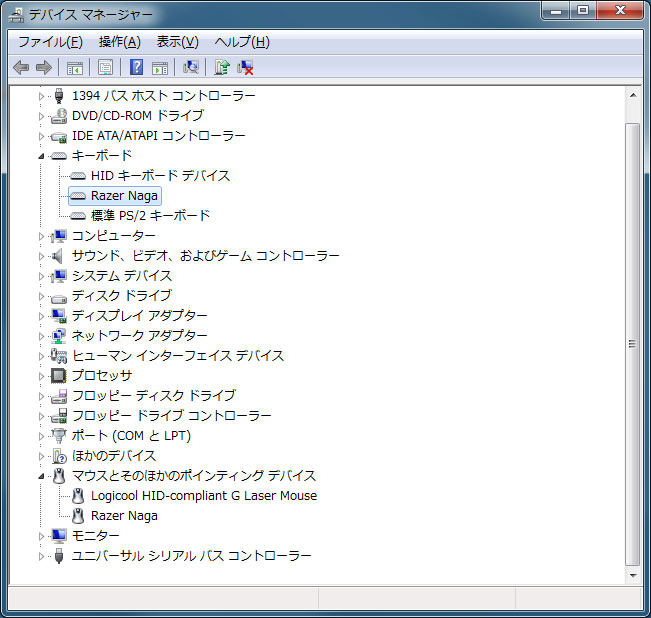This screenshot has width=651, height=618.
Task: Expand the システム デバイス node
Action: pos(41,276)
